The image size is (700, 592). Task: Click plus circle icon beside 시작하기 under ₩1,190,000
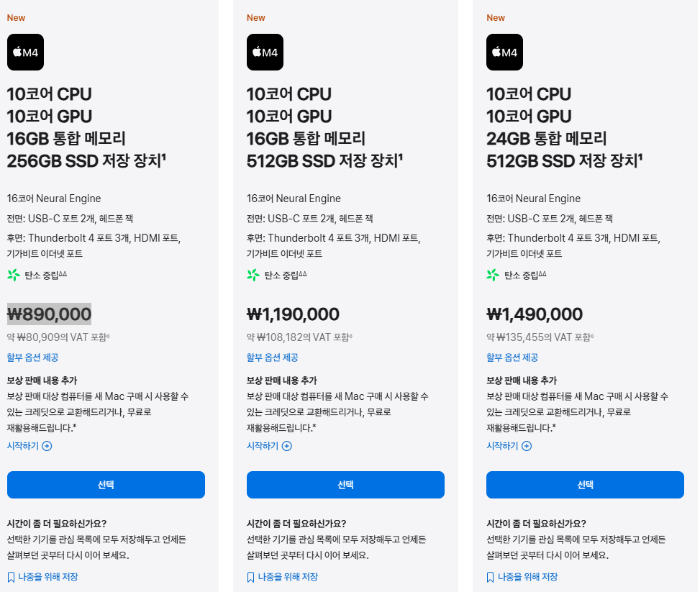pos(287,446)
